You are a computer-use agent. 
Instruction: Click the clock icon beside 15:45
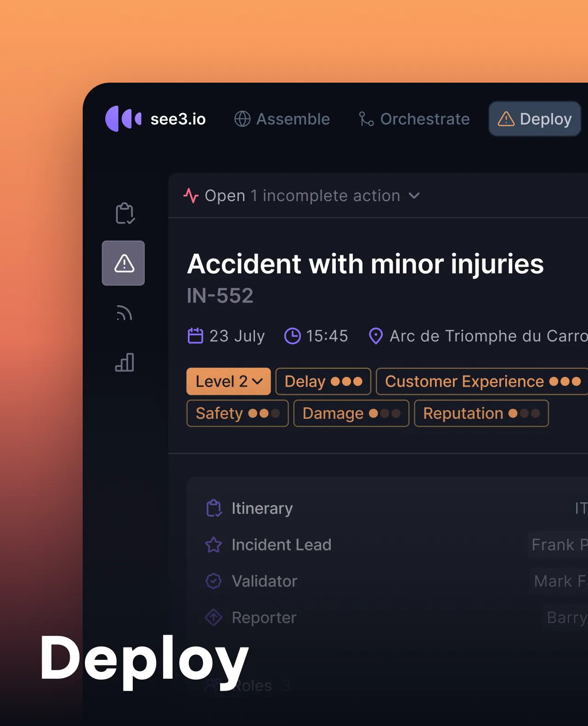point(292,336)
